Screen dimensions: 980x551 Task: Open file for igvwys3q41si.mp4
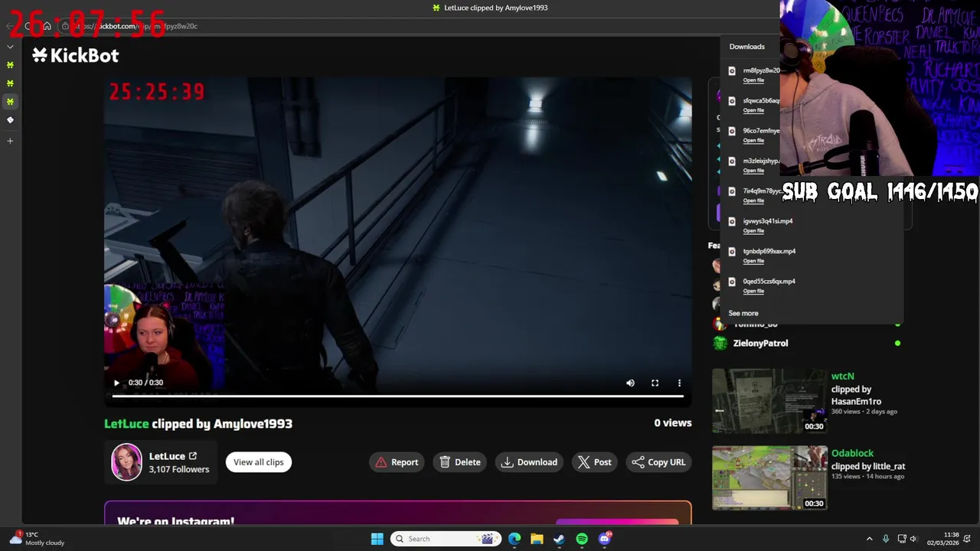click(x=753, y=231)
